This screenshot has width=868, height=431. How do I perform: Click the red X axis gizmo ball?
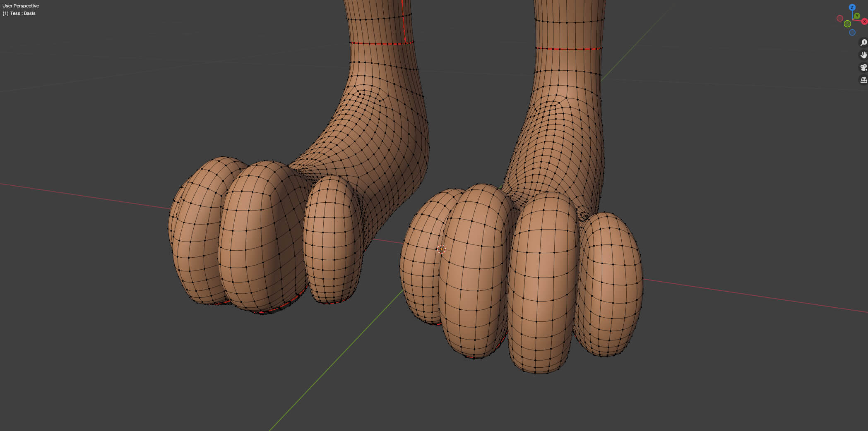tap(864, 22)
